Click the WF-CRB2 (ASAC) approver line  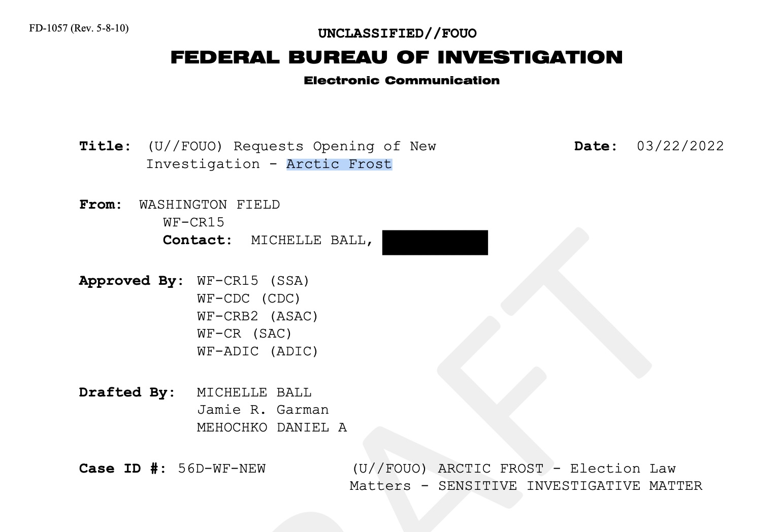257,316
